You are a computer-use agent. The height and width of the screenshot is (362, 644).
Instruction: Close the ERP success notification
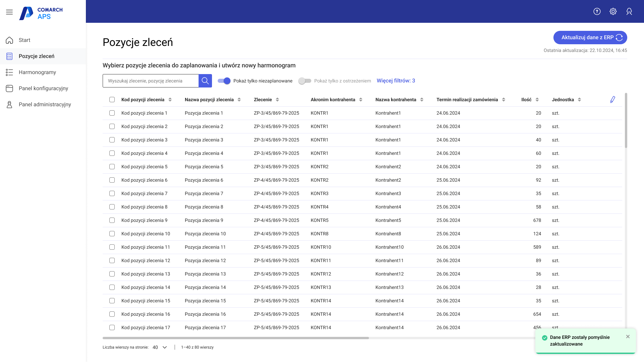pos(628,337)
